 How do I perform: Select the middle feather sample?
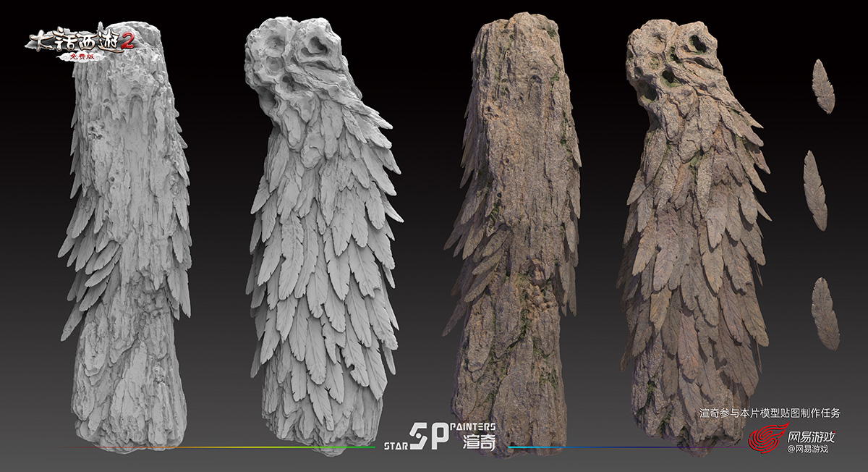[x=815, y=190]
